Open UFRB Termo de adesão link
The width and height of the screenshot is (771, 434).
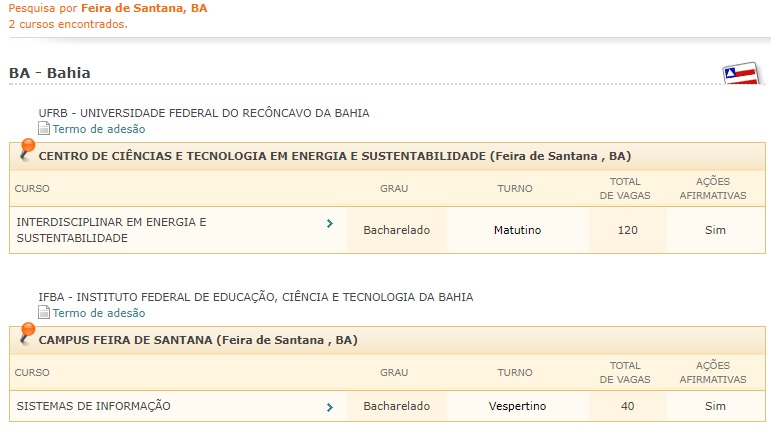(99, 129)
